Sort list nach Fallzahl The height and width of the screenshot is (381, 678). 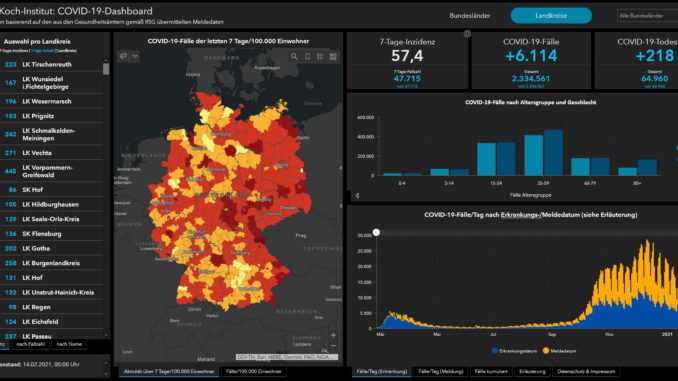pos(31,344)
